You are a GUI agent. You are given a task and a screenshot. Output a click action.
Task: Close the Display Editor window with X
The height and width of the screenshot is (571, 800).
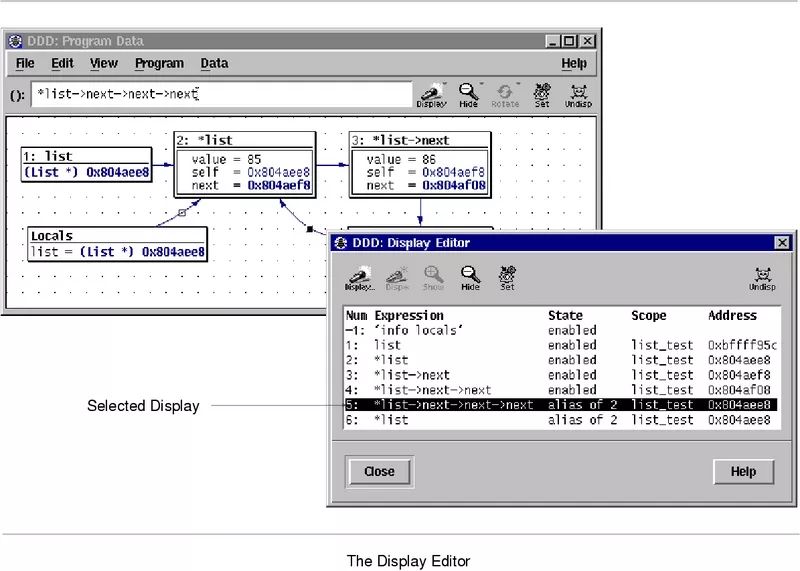(x=782, y=242)
